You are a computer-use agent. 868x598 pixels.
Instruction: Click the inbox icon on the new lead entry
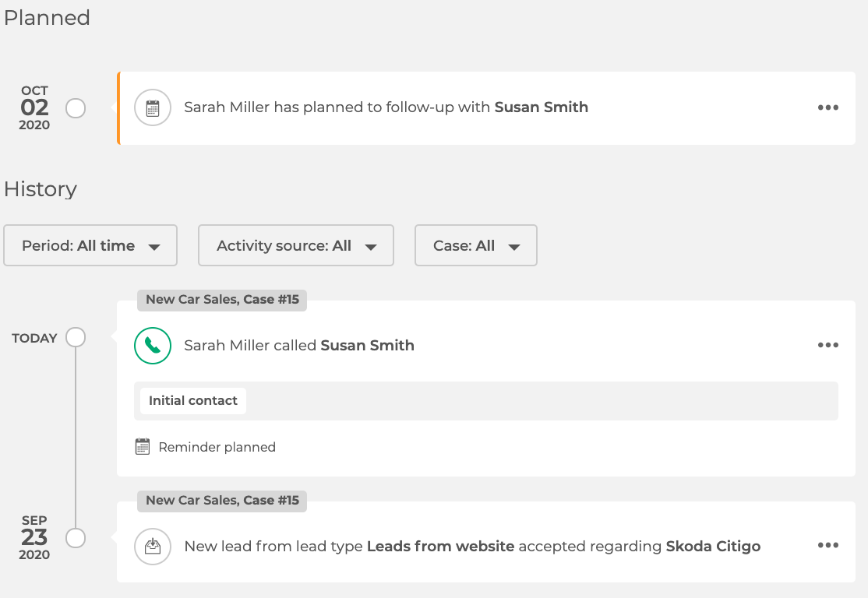(x=153, y=547)
